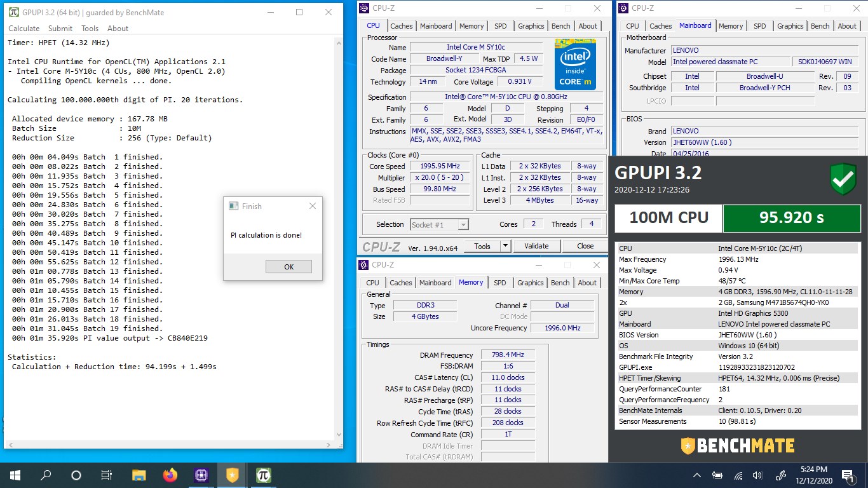Viewport: 868px width, 488px height.
Task: Click the Core Speed 1995.95 MHz field
Action: 440,166
